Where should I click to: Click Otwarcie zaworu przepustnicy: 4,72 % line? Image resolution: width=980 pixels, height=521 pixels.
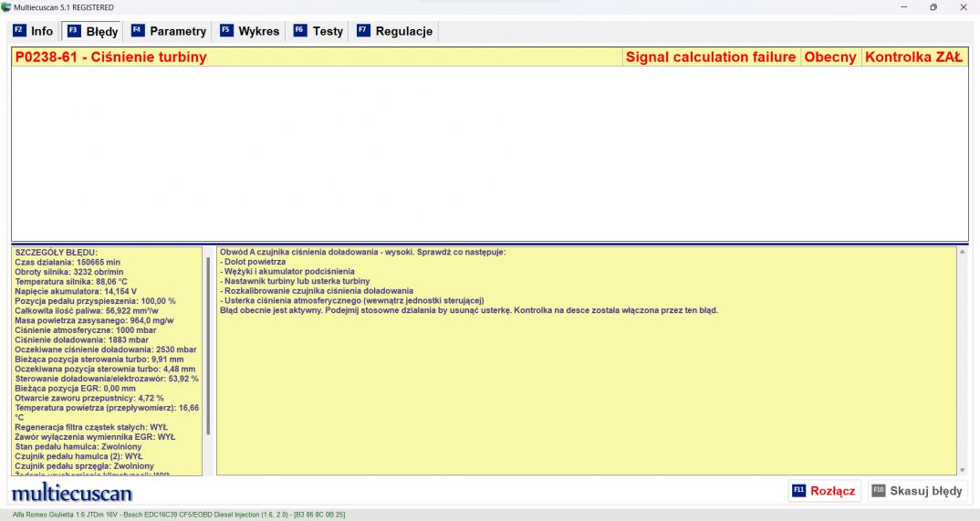(89, 398)
